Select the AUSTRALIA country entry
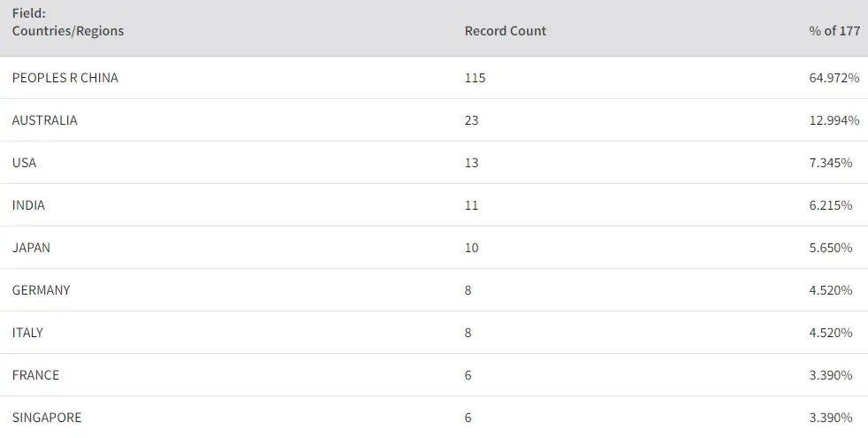This screenshot has width=868, height=438. click(44, 120)
